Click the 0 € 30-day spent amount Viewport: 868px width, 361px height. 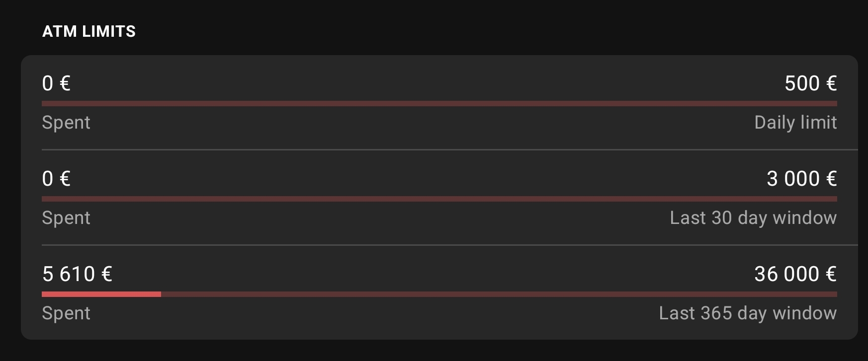(56, 179)
